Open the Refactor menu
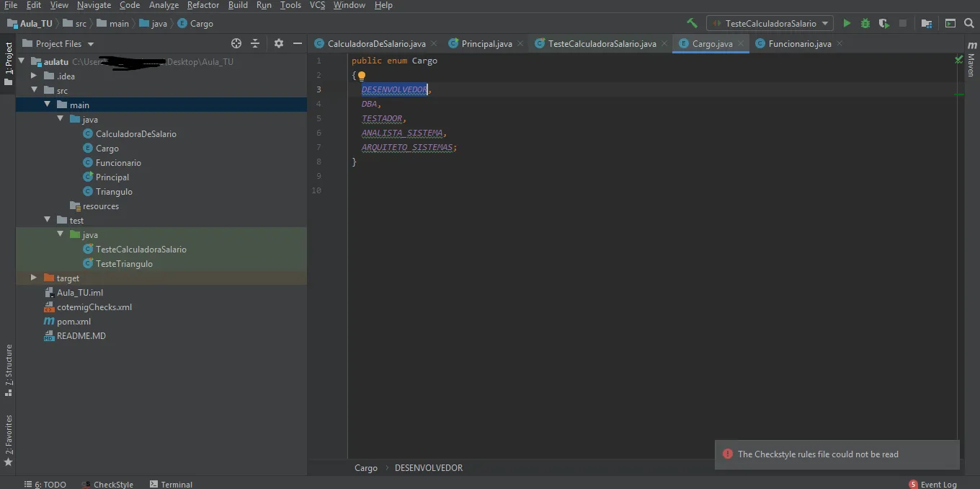Screen dimensions: 980x489 202,5
